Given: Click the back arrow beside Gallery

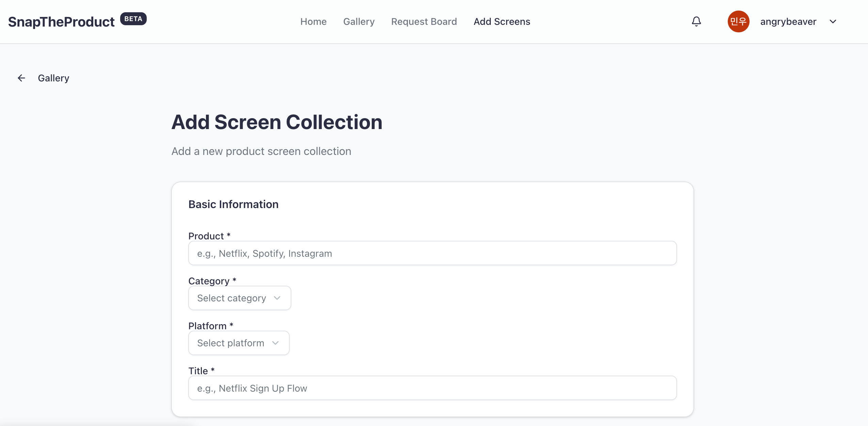Looking at the screenshot, I should (21, 78).
